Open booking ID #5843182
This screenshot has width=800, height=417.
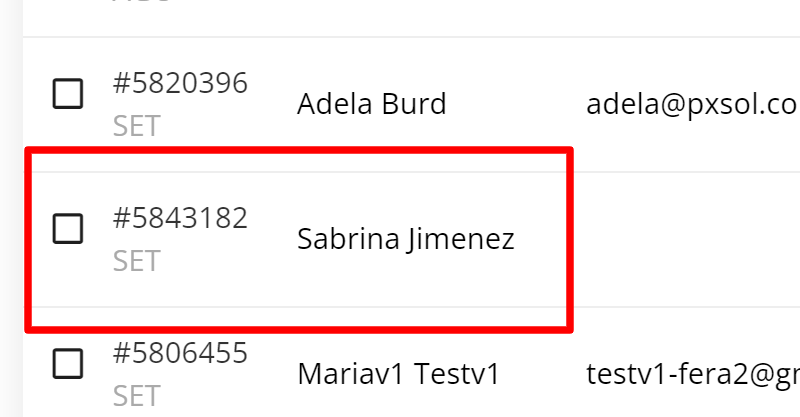point(180,218)
